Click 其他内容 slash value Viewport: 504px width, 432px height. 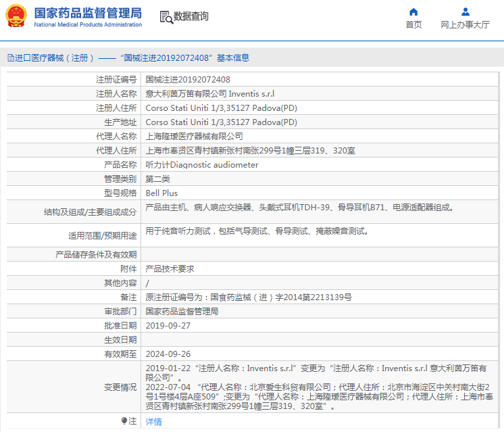pos(147,283)
